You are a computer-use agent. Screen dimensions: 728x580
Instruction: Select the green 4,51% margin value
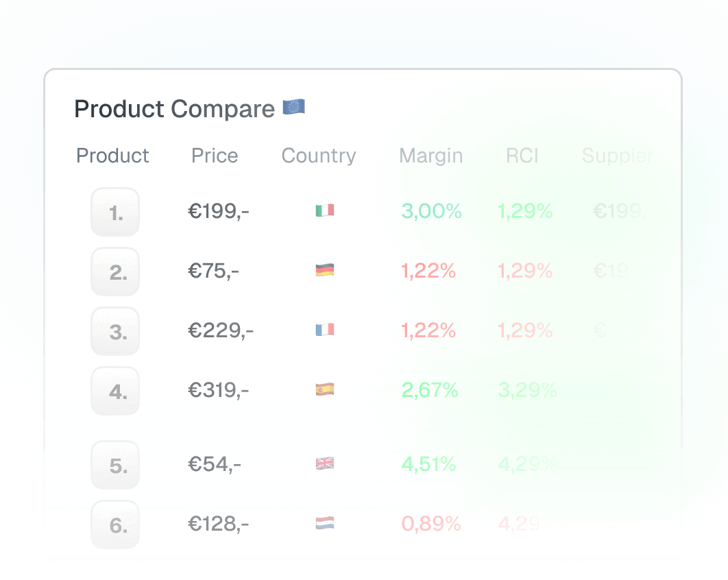432,463
